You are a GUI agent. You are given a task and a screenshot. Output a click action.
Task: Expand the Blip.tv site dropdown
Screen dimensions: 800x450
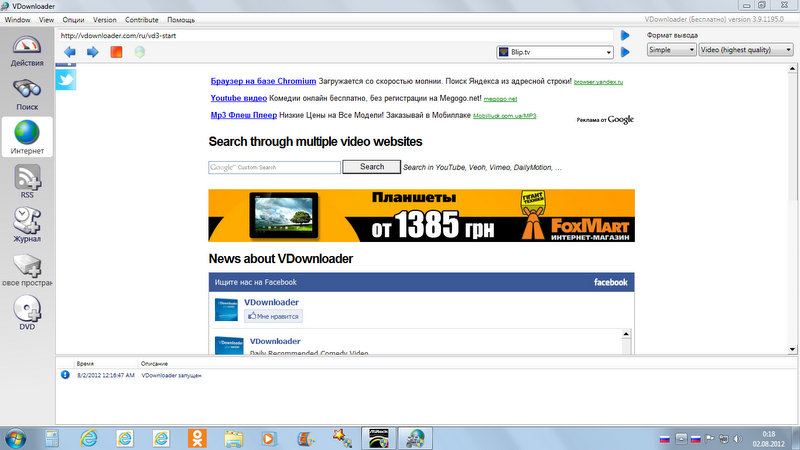[x=608, y=53]
